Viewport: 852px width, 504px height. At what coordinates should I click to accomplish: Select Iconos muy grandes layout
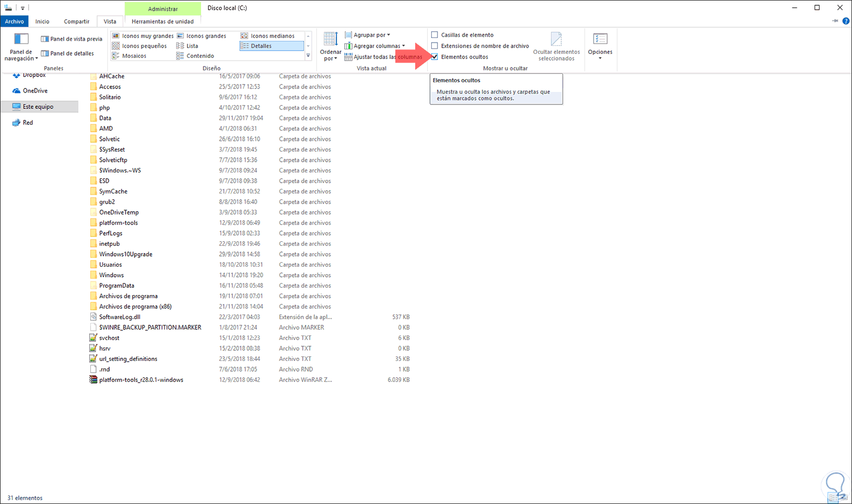143,36
